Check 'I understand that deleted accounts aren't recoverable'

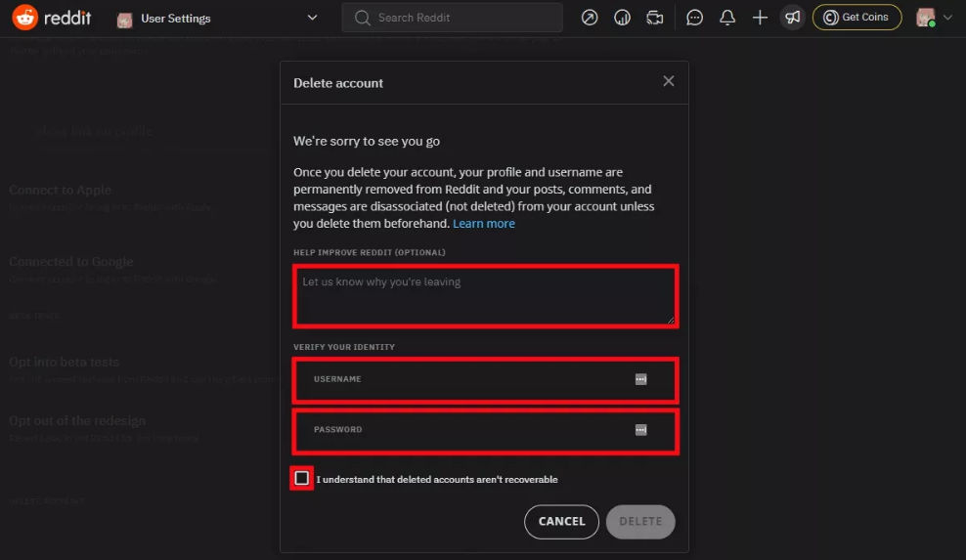(302, 479)
